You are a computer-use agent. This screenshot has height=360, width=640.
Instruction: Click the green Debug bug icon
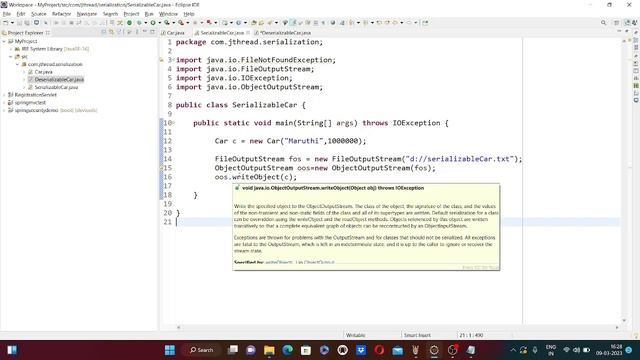click(x=139, y=23)
